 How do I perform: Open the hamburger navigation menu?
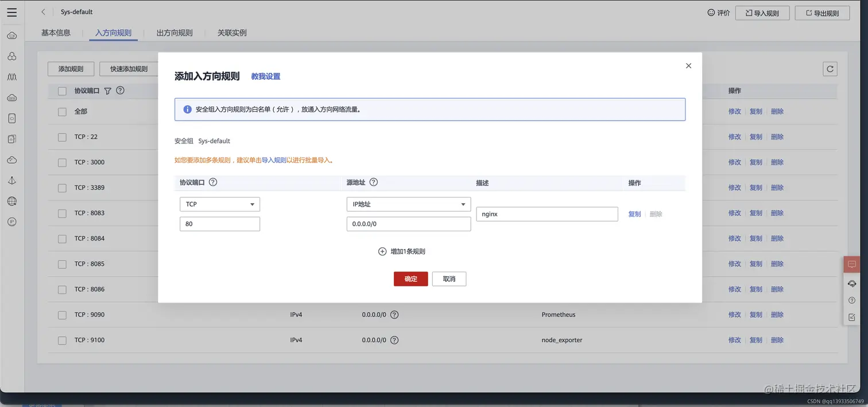point(11,12)
